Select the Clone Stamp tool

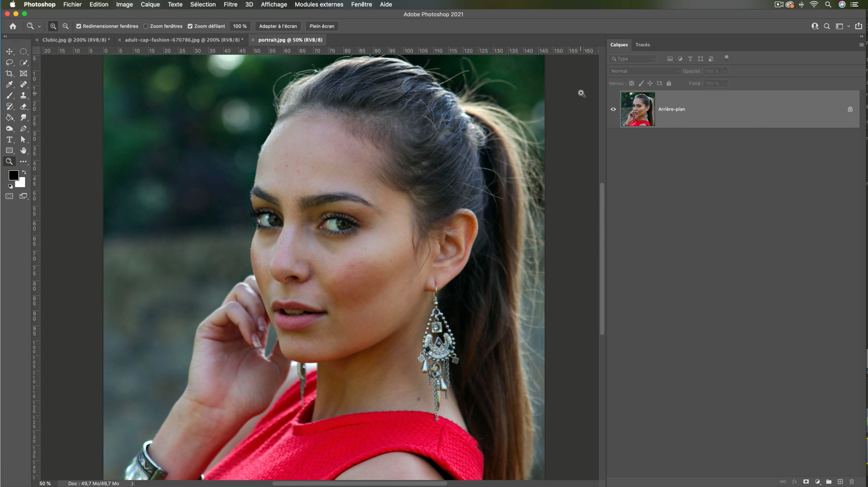click(23, 96)
